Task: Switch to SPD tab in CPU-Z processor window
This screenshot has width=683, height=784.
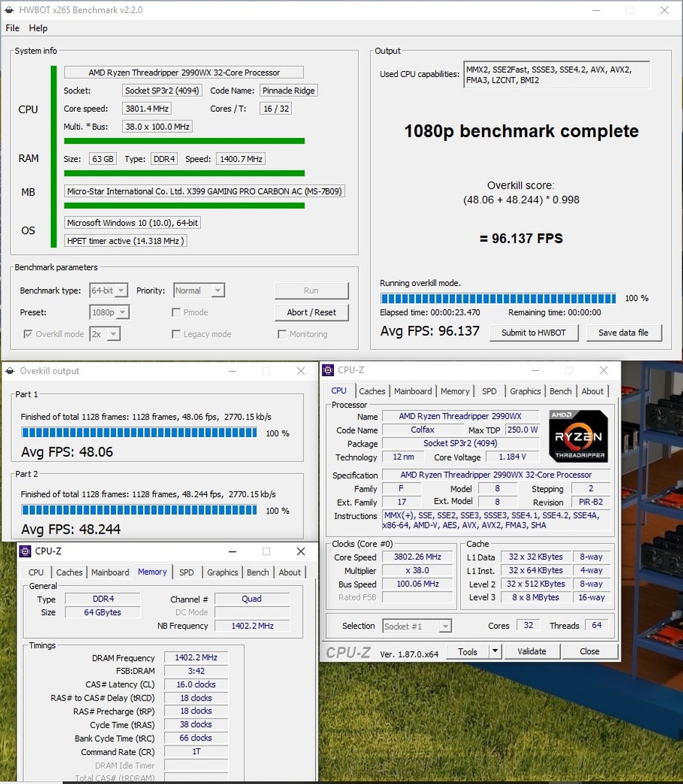Action: [489, 391]
